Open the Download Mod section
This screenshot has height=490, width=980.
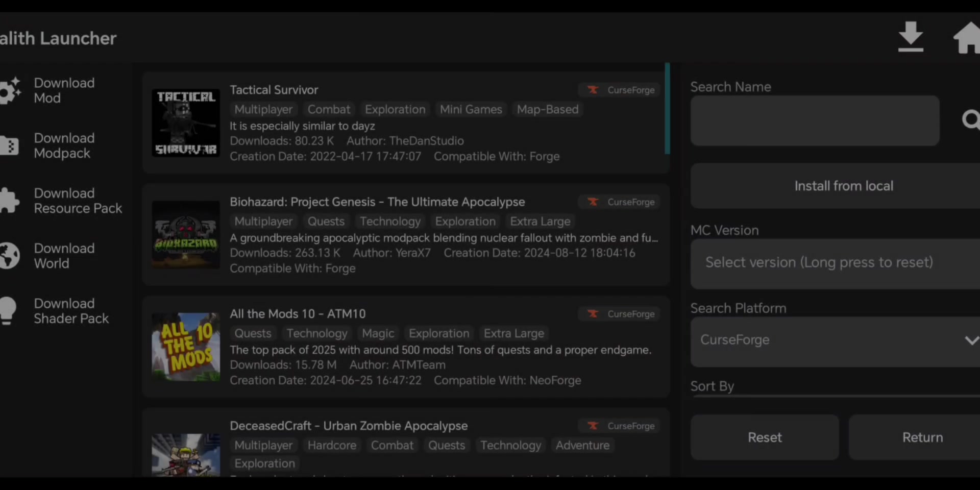[64, 90]
